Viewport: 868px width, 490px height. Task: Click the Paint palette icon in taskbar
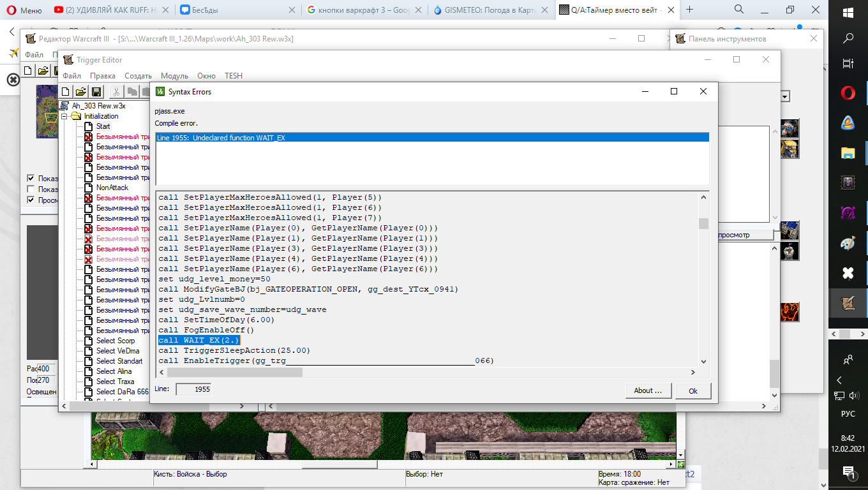(x=848, y=244)
